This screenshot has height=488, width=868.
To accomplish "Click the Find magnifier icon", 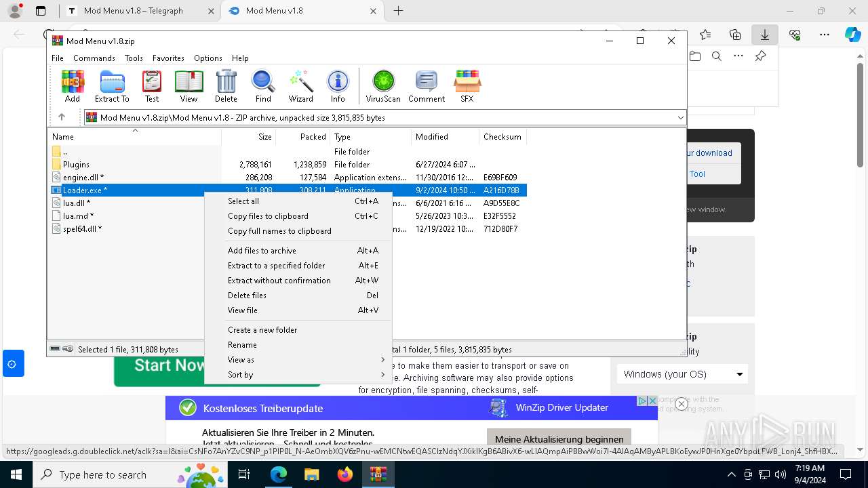I will 263,86.
